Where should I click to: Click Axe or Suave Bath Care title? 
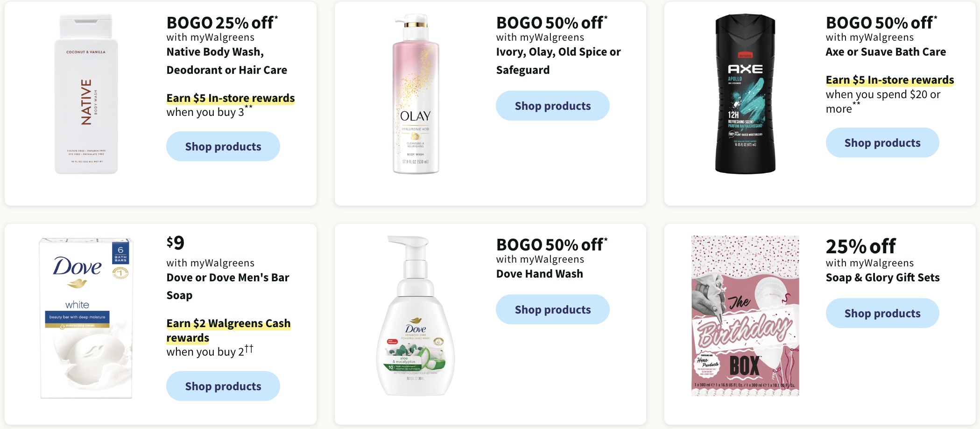[886, 52]
